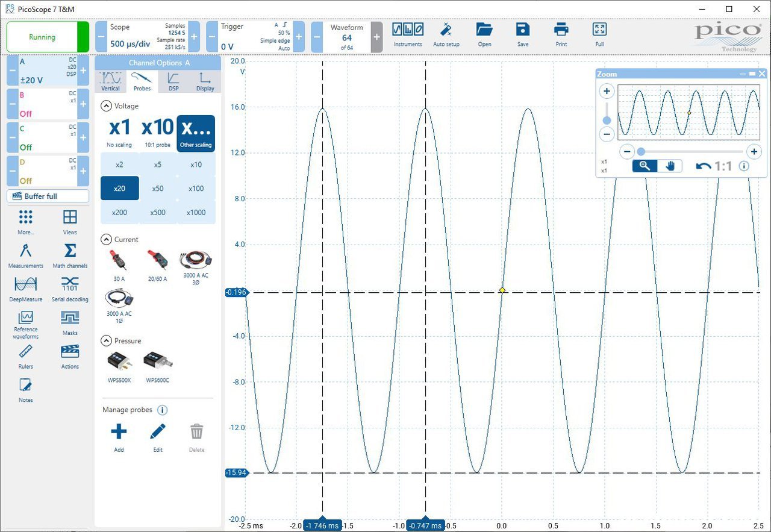Select the zoom magnifier tool in Zoom panel

pos(645,166)
